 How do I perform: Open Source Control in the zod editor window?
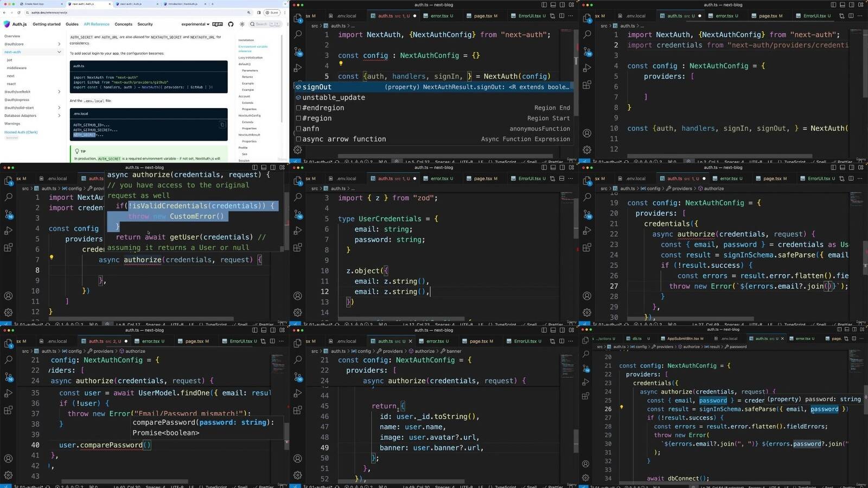click(x=298, y=214)
